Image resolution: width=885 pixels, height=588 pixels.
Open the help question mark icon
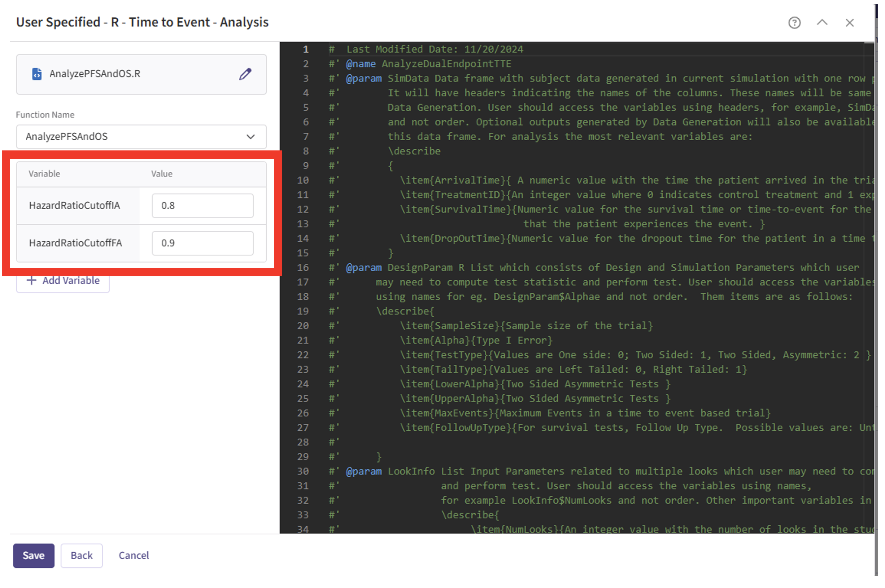coord(794,23)
